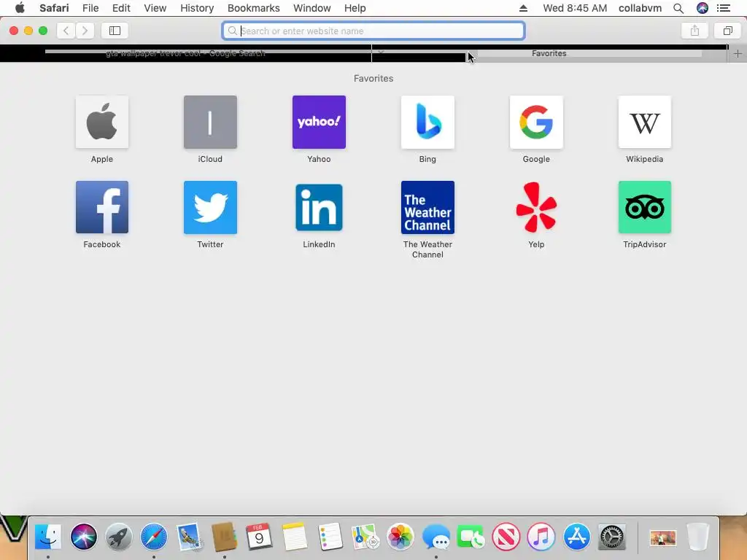Click the eject icon in menu bar
The height and width of the screenshot is (560, 747).
point(523,8)
